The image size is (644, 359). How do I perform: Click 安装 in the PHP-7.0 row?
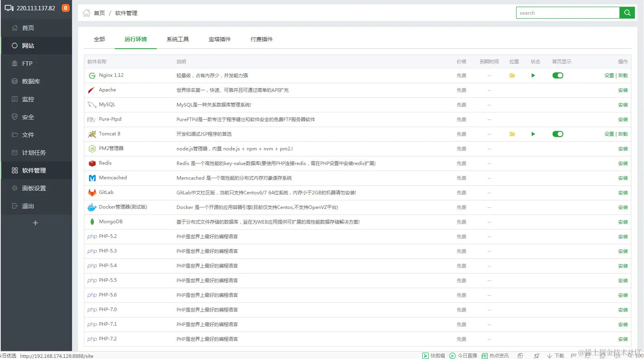click(623, 310)
